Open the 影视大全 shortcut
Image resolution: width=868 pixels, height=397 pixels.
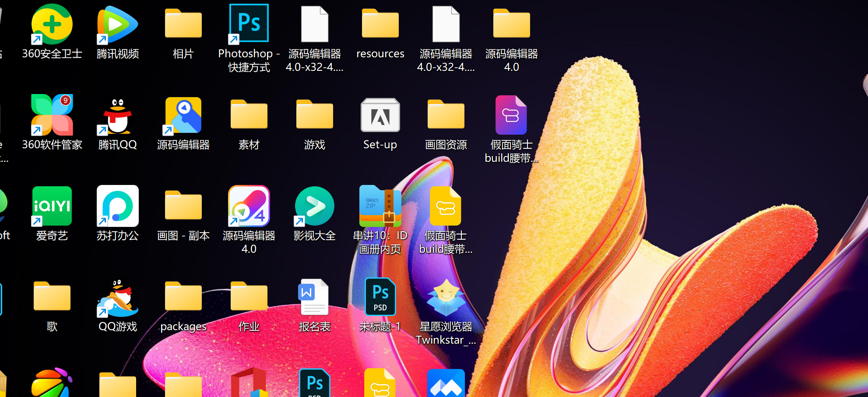(x=315, y=206)
